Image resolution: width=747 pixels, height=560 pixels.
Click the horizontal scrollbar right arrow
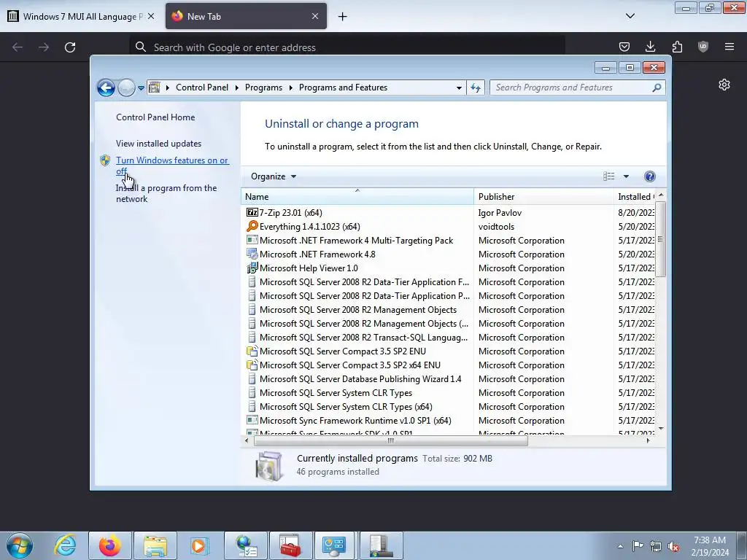648,441
